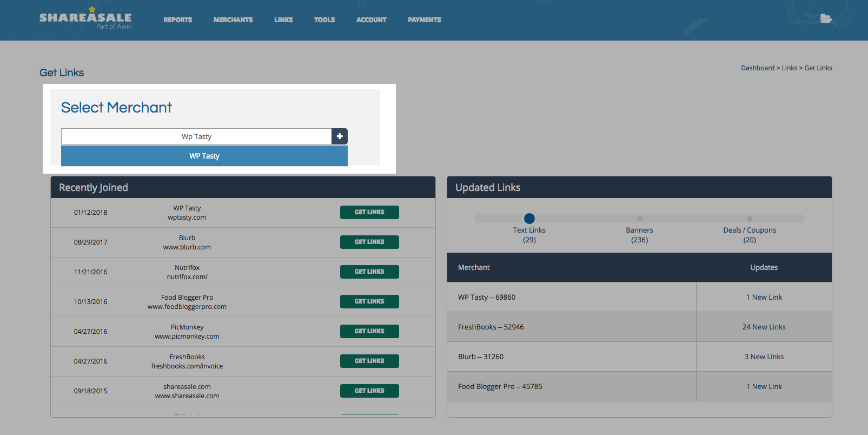Click the nutrifox.com/ merchant entry

(187, 277)
